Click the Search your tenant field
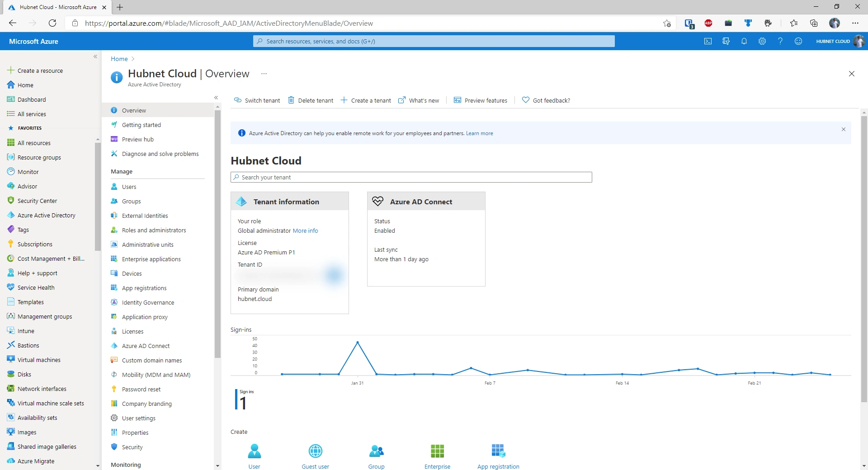 click(411, 177)
